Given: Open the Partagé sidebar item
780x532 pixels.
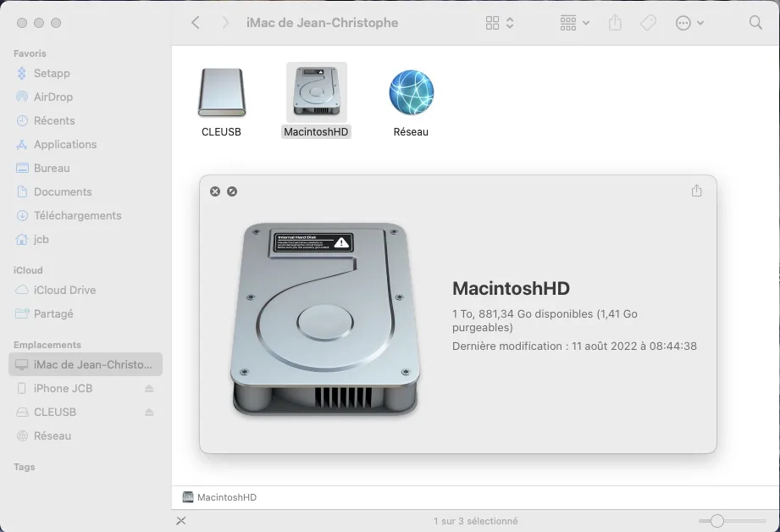Looking at the screenshot, I should pos(86,314).
